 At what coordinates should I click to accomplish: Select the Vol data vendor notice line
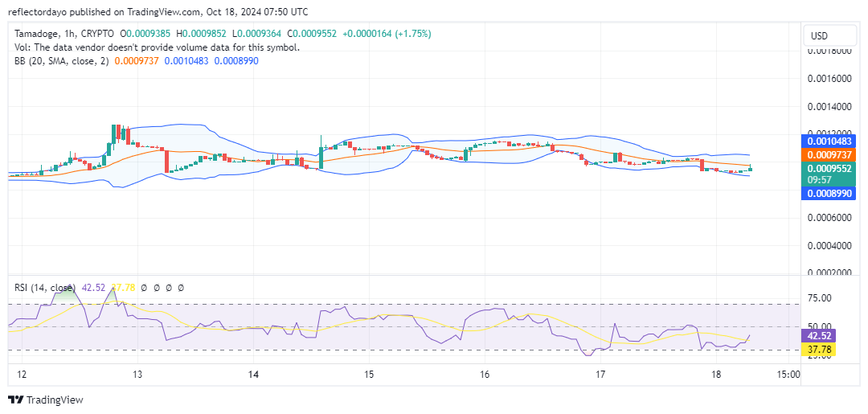coord(158,47)
